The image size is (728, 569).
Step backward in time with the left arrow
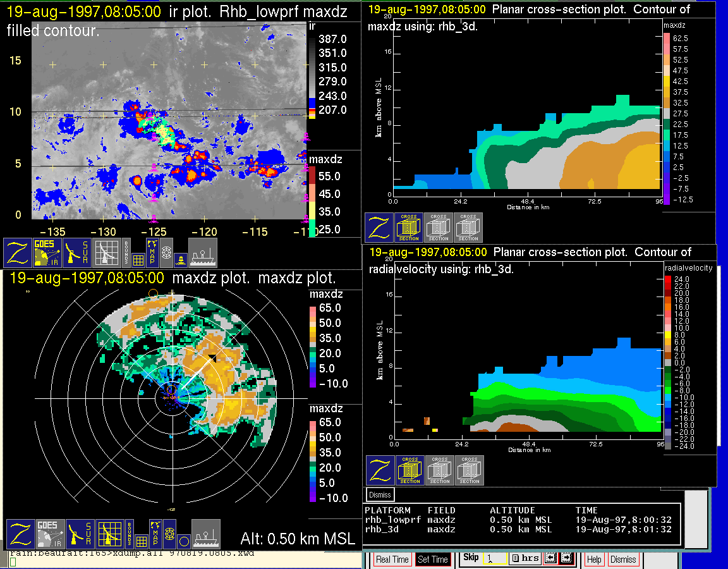point(550,559)
